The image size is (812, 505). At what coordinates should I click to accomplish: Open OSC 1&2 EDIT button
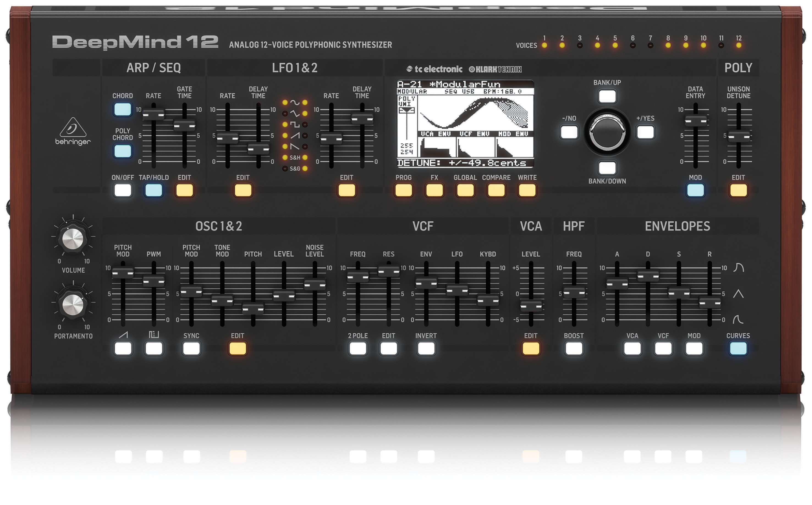point(237,348)
